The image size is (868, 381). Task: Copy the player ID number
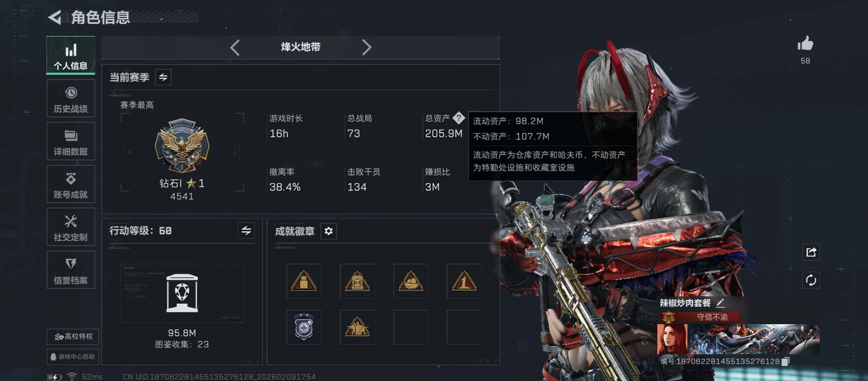coord(785,361)
